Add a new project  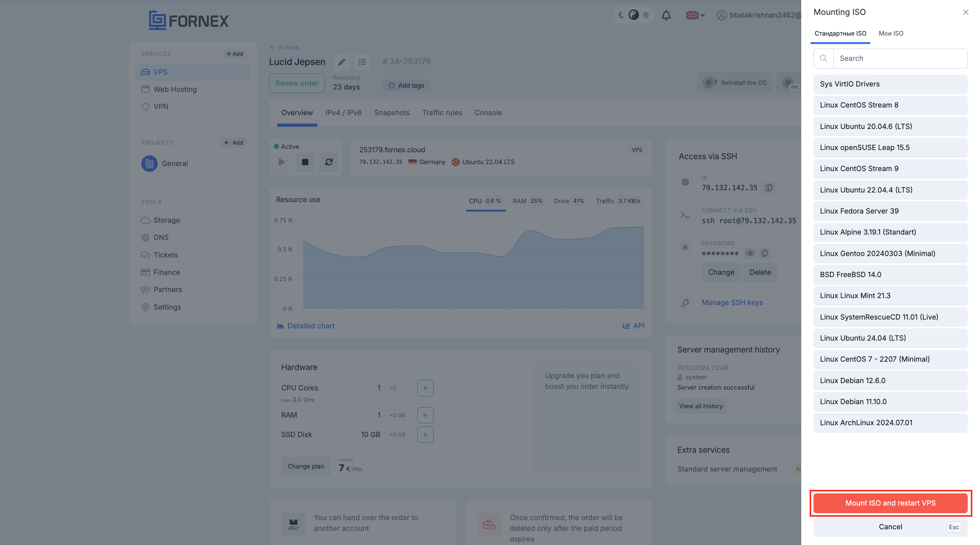tap(234, 143)
